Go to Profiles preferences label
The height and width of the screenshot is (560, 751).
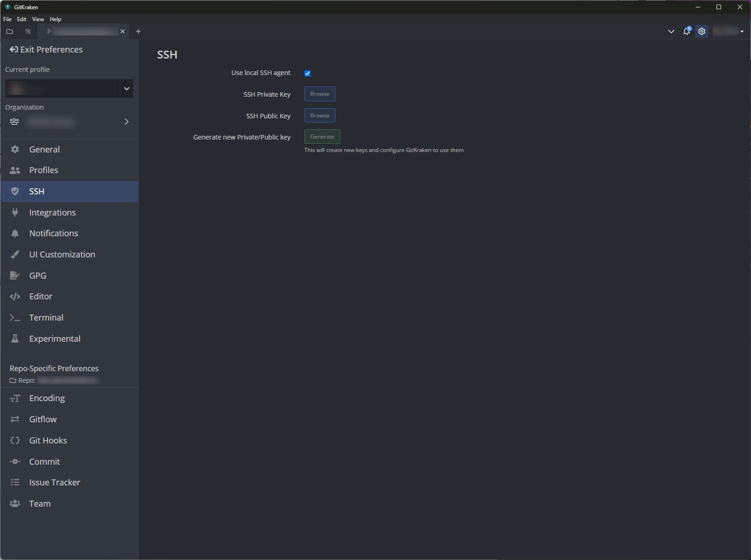pyautogui.click(x=44, y=170)
